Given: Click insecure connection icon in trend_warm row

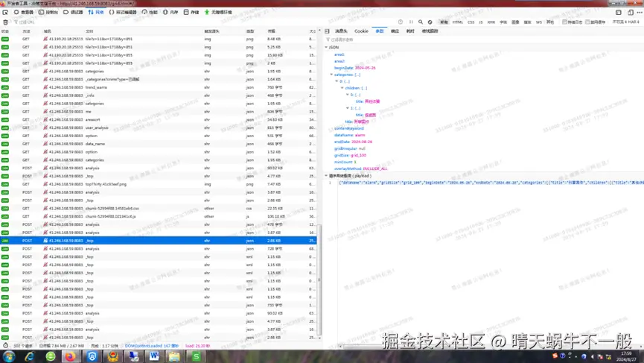Looking at the screenshot, I should tap(45, 87).
